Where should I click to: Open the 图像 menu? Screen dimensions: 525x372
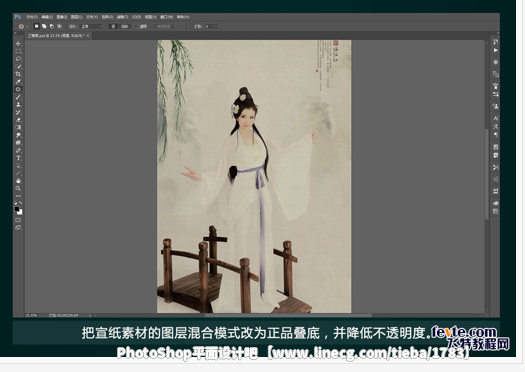tap(62, 17)
